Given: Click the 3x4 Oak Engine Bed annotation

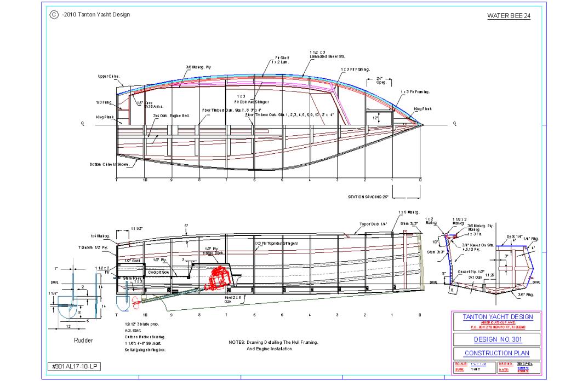Looking at the screenshot, I should 170,116.
